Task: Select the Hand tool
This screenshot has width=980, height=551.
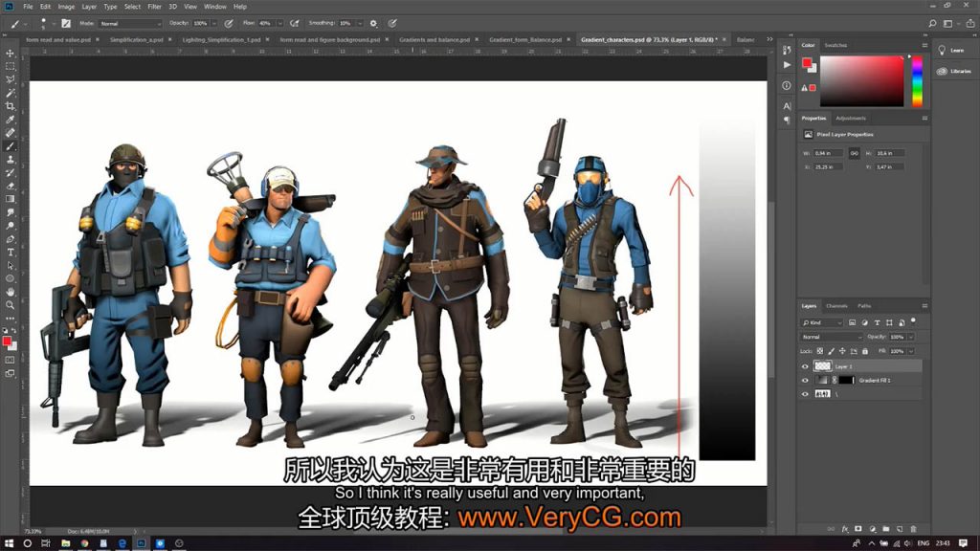Action: [x=10, y=292]
